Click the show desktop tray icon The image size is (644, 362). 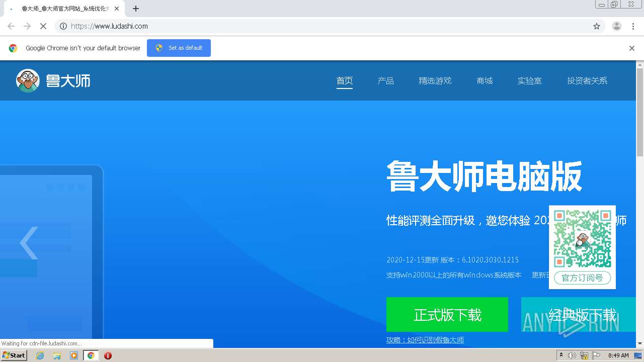click(638, 355)
